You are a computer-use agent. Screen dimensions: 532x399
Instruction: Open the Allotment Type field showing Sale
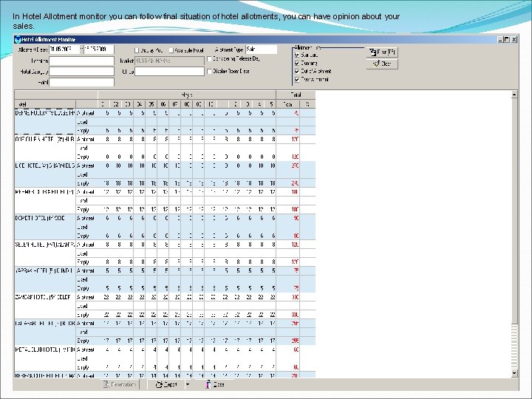(x=262, y=50)
